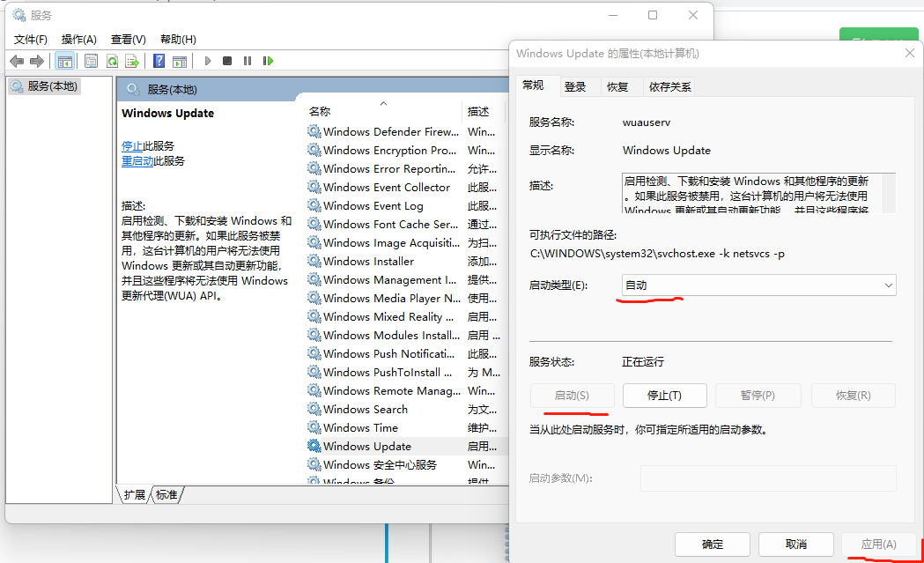Open the 文件(F) menu
Image resolution: width=924 pixels, height=563 pixels.
[x=31, y=40]
